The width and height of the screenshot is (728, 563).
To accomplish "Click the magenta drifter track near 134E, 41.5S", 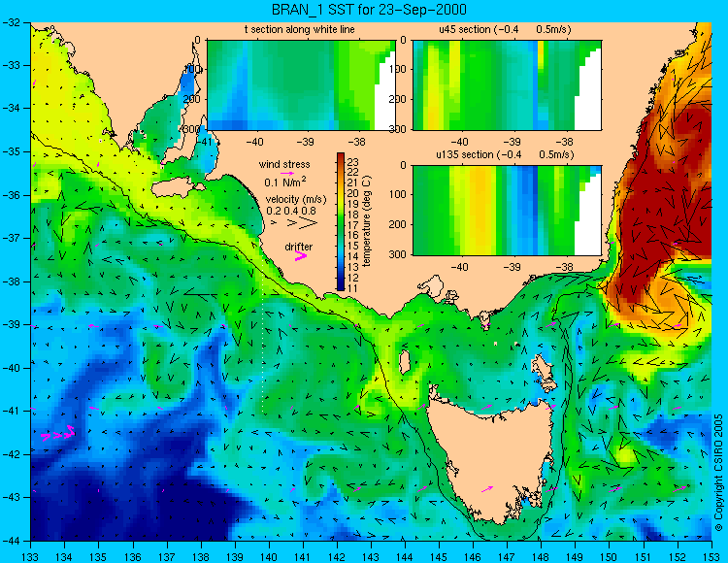I will tap(58, 433).
